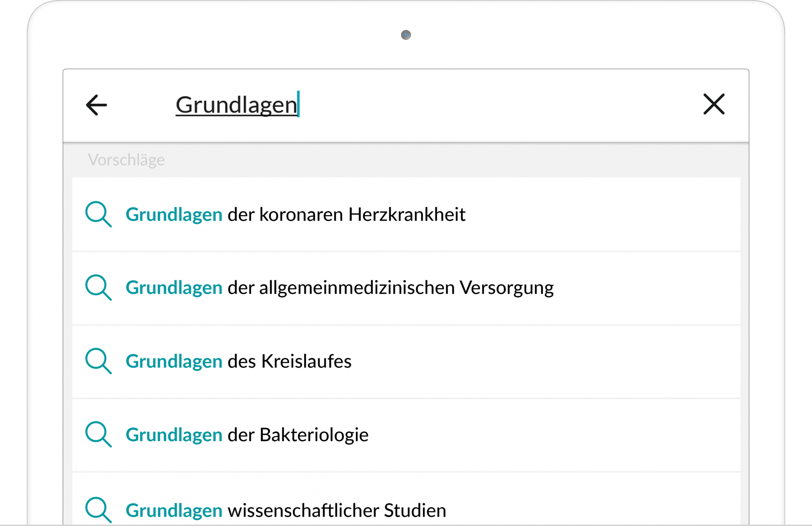Pick Grundlagen der Bakteriologie from suggestions
812x526 pixels.
pos(406,435)
